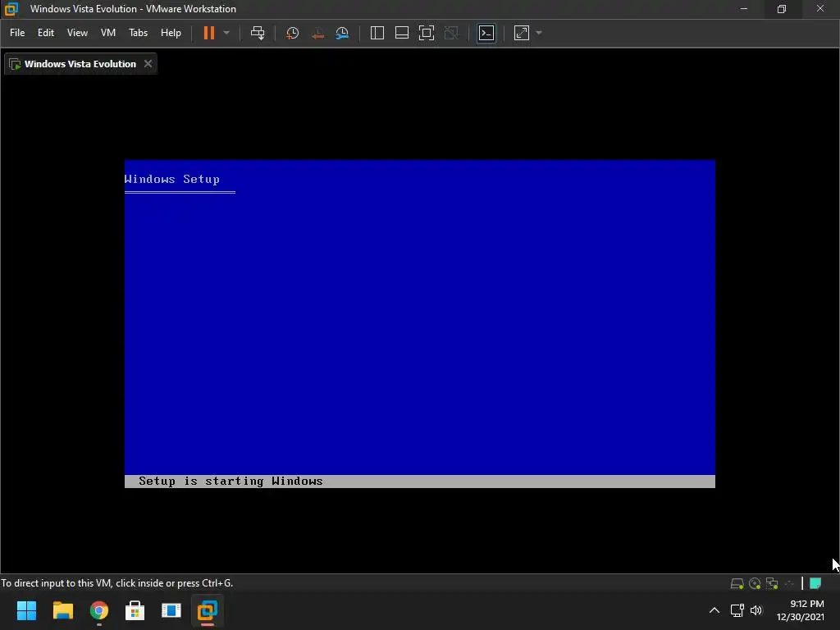840x630 pixels.
Task: Revert the virtual machine to snapshot
Action: (317, 33)
